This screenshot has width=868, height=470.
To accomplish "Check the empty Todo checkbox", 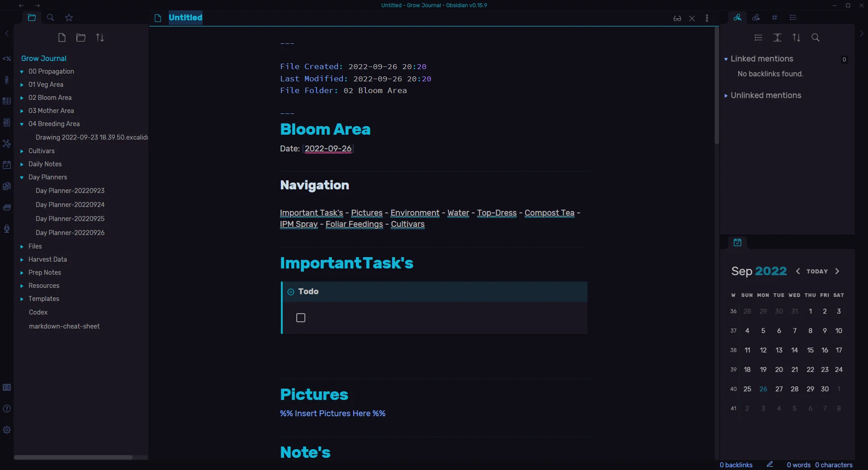I will [301, 318].
